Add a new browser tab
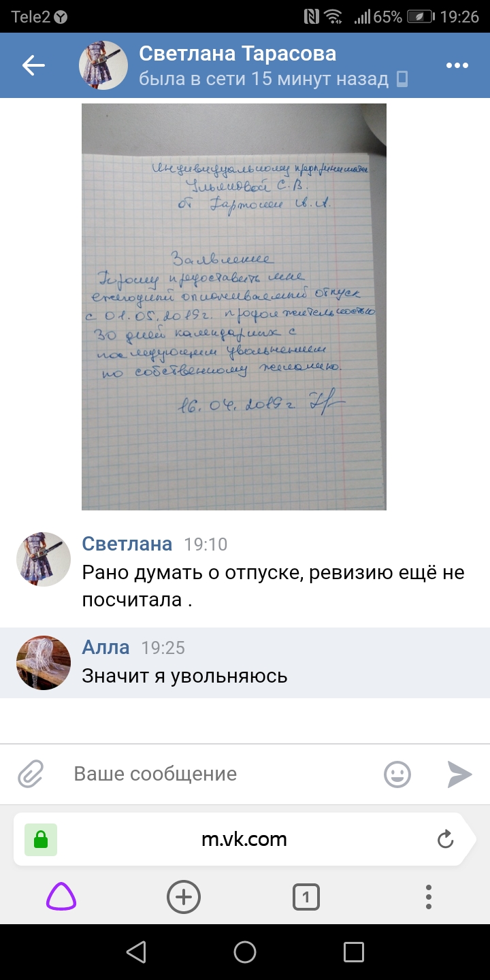Image resolution: width=490 pixels, height=980 pixels. [184, 896]
